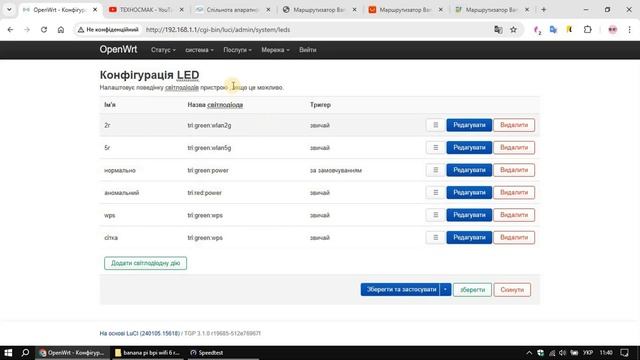
Task: Delete the сітка LED entry
Action: click(x=514, y=237)
